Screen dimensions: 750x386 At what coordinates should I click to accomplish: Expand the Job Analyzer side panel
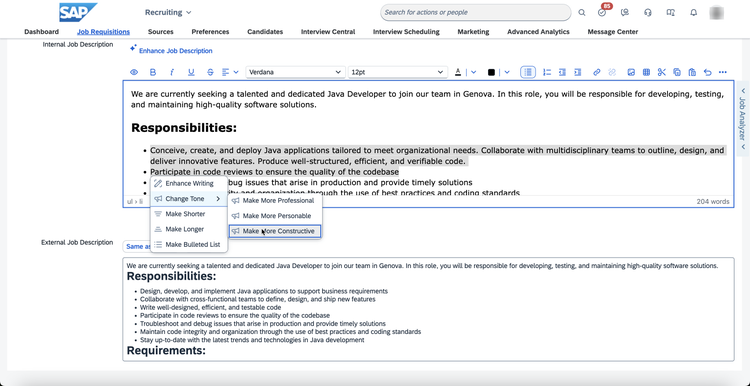point(743,118)
